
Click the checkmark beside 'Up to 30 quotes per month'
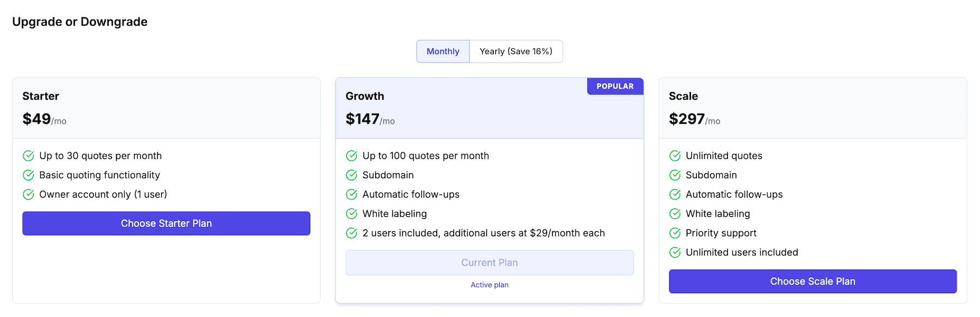[x=28, y=156]
